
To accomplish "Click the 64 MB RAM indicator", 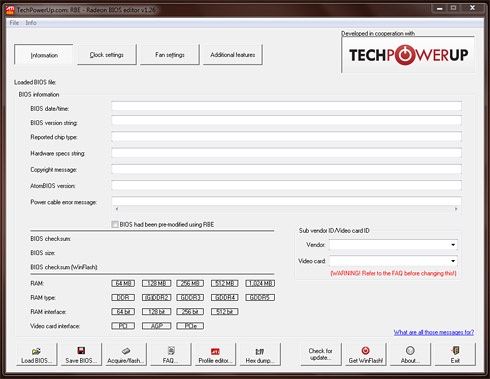I will coord(123,283).
